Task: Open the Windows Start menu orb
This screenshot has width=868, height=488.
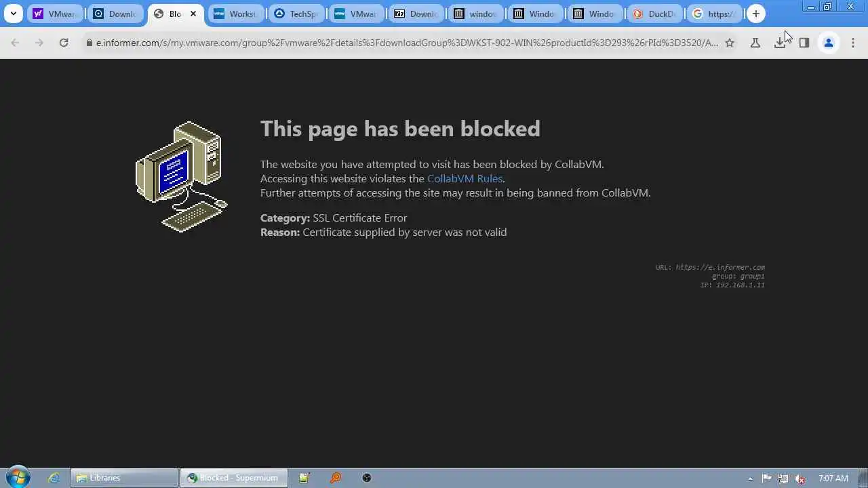Action: click(x=18, y=477)
